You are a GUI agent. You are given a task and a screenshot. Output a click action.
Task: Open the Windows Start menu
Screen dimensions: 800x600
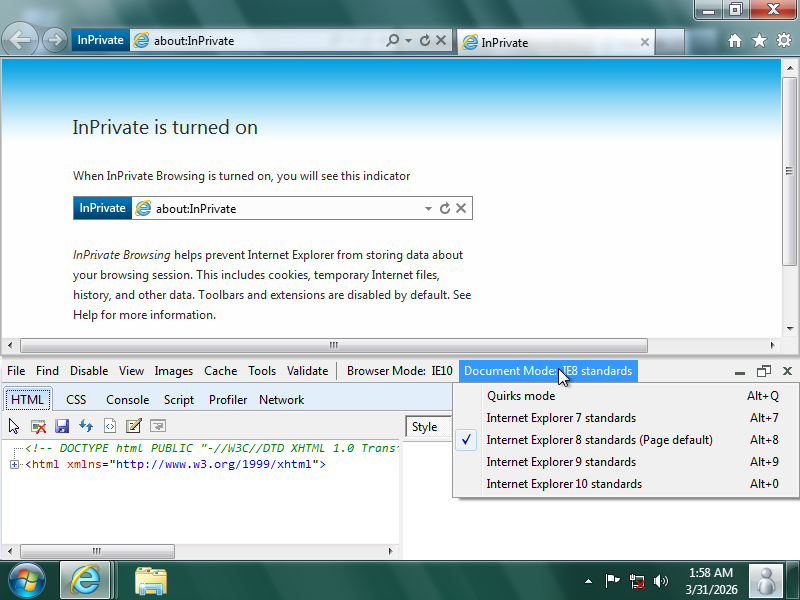pos(27,581)
